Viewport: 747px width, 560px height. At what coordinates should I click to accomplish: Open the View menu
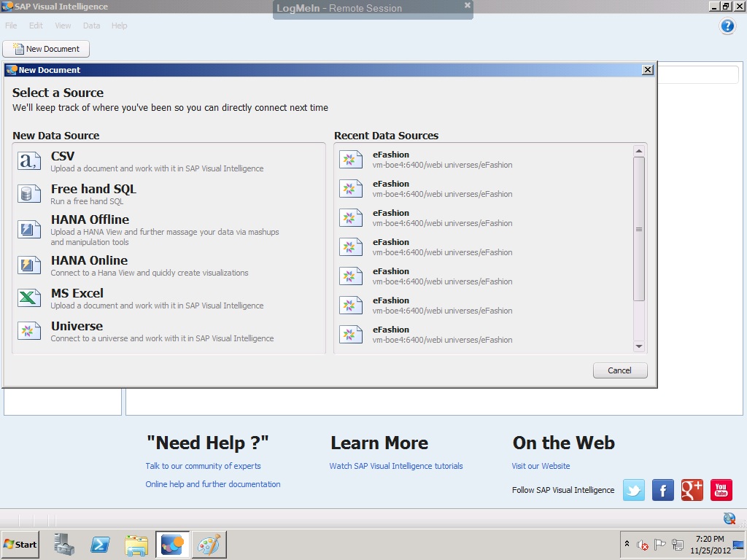pos(63,26)
